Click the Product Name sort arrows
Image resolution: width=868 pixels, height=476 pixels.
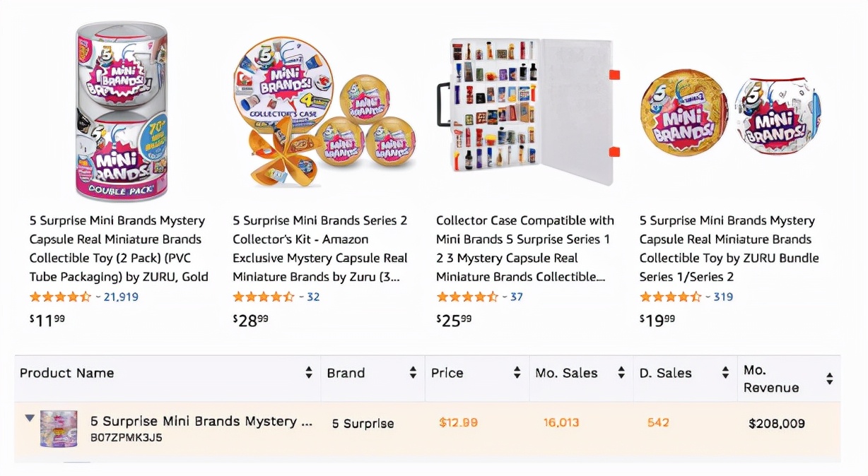(x=310, y=374)
